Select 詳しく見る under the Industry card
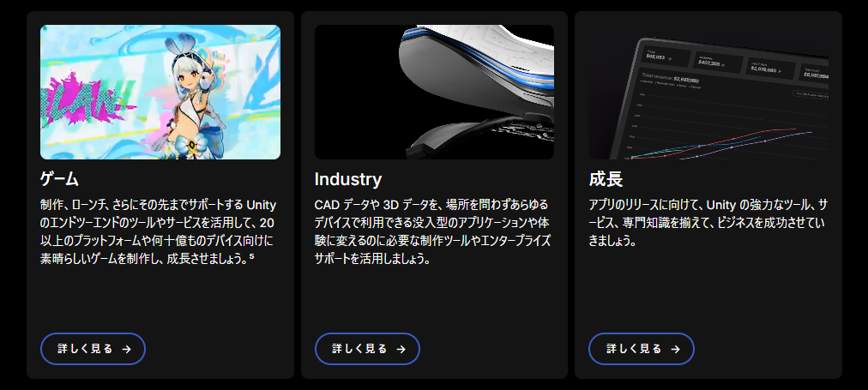 tap(368, 349)
